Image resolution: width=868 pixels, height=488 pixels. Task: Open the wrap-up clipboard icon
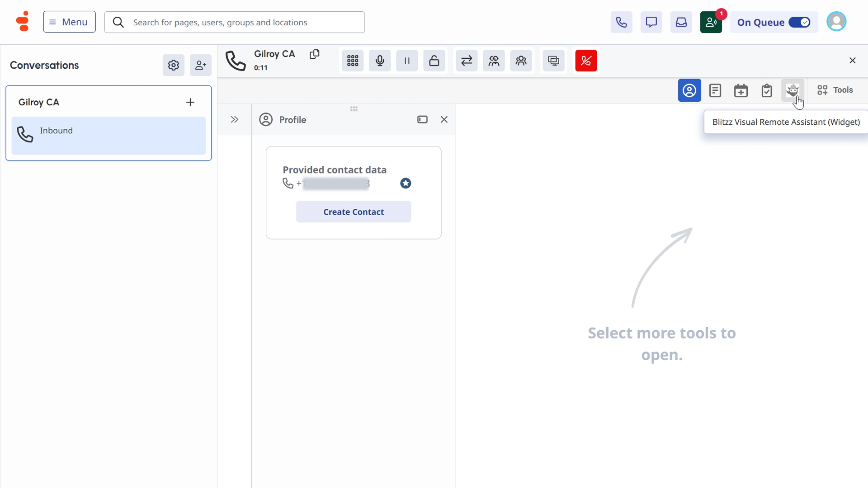pos(767,90)
